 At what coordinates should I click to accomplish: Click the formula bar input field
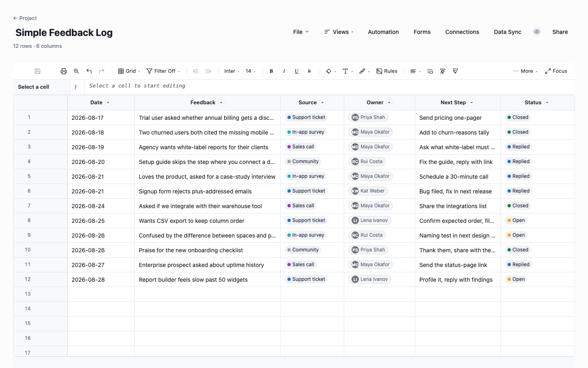(x=329, y=87)
